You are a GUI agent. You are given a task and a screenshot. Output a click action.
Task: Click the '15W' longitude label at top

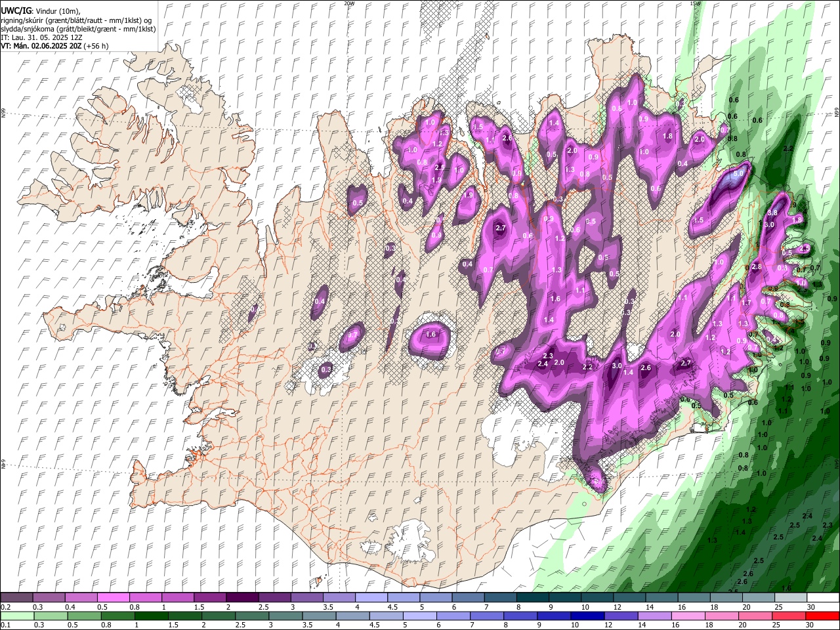(x=694, y=3)
